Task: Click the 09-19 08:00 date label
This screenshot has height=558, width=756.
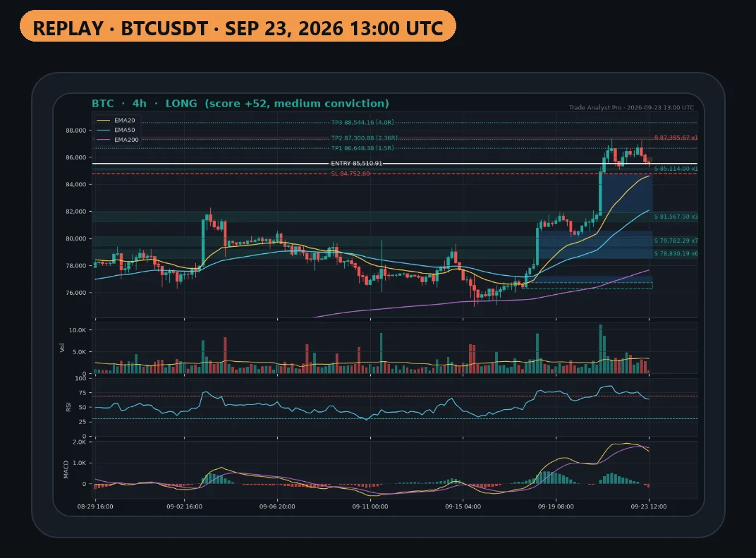Action: coord(556,507)
